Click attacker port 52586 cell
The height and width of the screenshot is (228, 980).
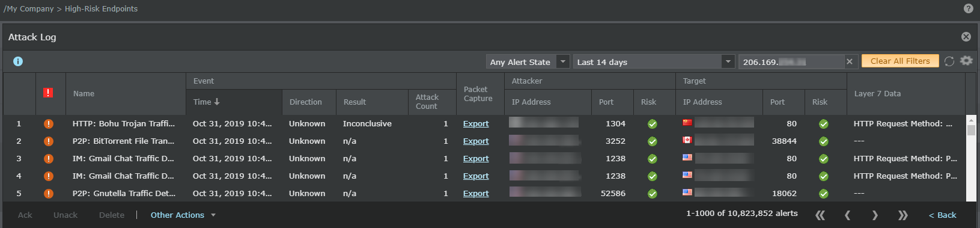point(613,193)
